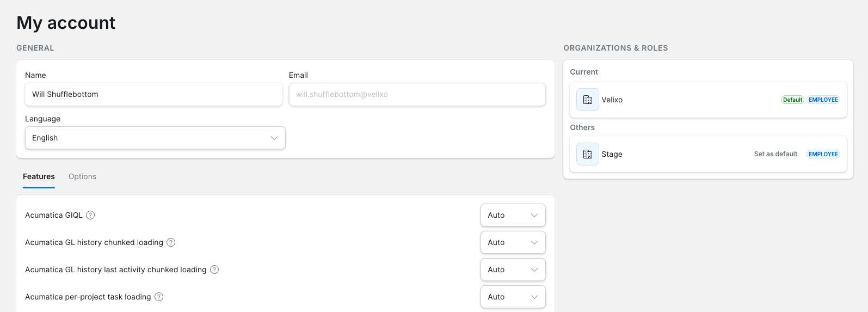
Task: Select the Velixo current organization card
Action: coord(708,100)
